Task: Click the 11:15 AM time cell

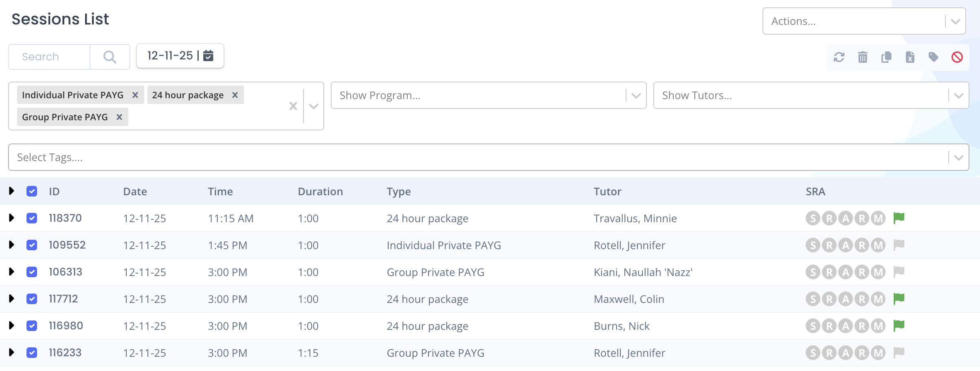Action: point(231,219)
